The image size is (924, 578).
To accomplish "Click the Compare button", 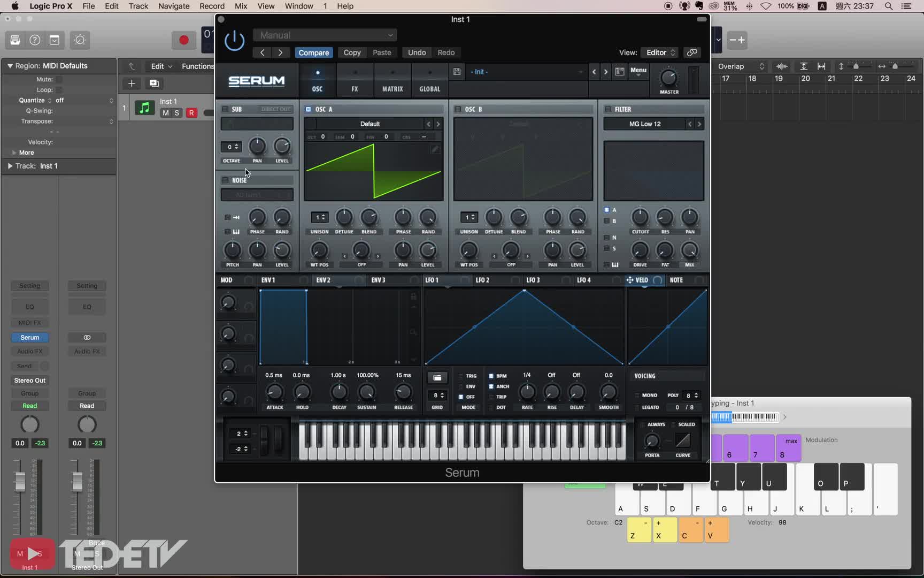I will click(x=313, y=52).
